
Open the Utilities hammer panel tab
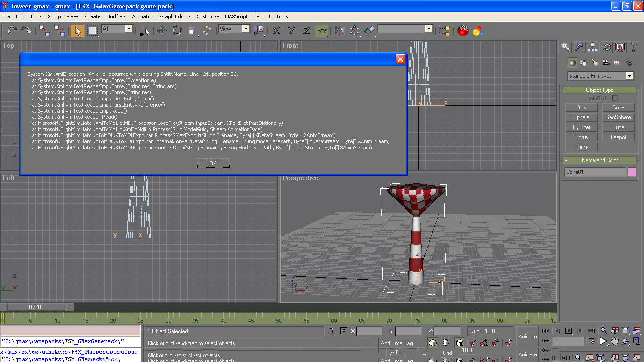[x=634, y=47]
